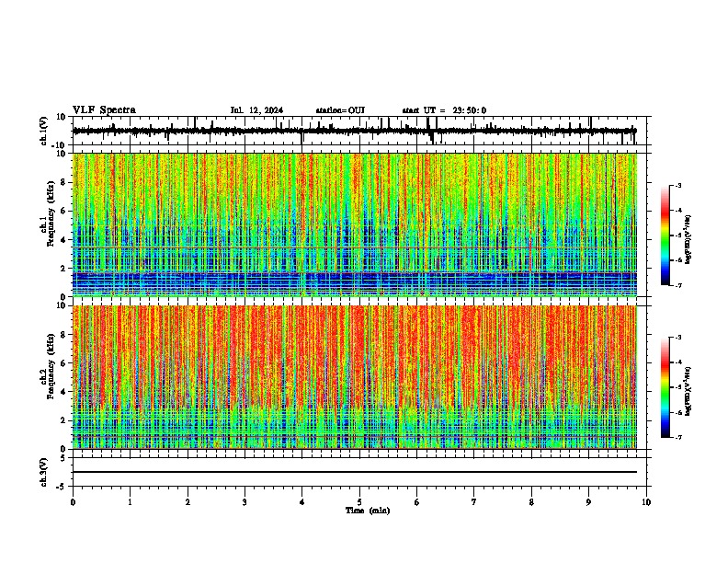Click the ch.1 spectrogram color scale bar

(x=665, y=236)
